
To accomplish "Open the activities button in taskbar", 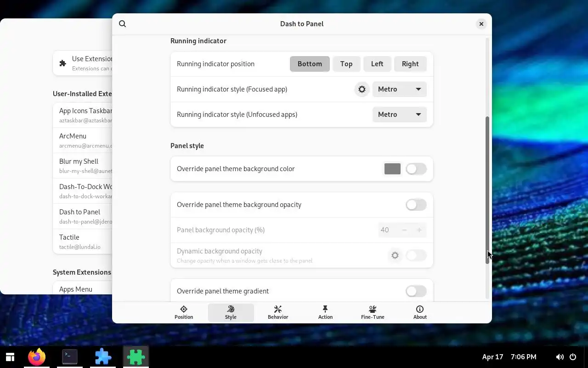I will 10,357.
